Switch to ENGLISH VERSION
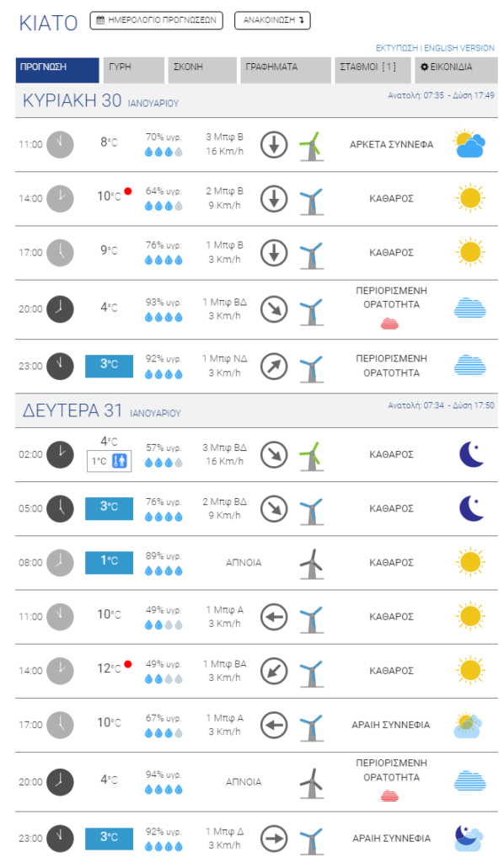Screen dimensions: 504x863 458,48
